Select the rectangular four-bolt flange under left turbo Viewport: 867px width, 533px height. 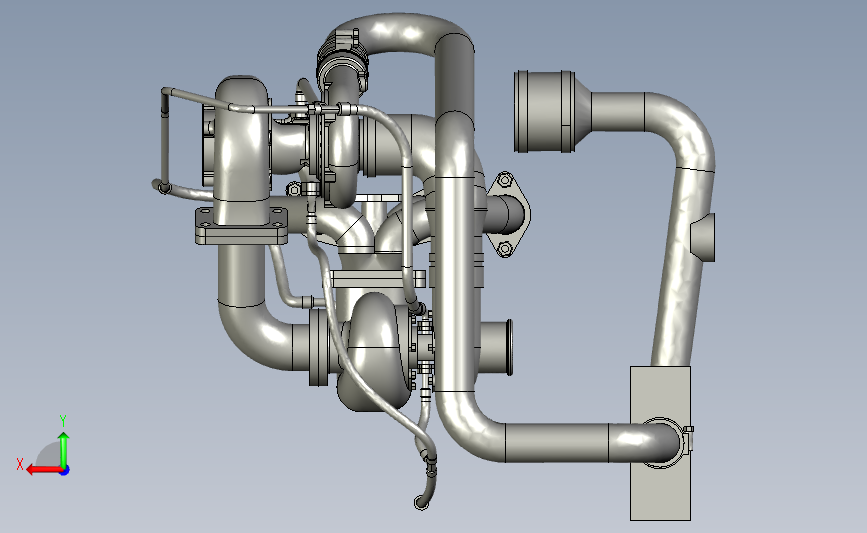(242, 226)
